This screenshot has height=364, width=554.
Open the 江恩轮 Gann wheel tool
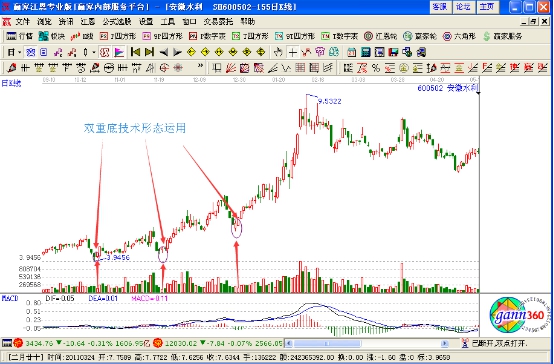click(381, 36)
